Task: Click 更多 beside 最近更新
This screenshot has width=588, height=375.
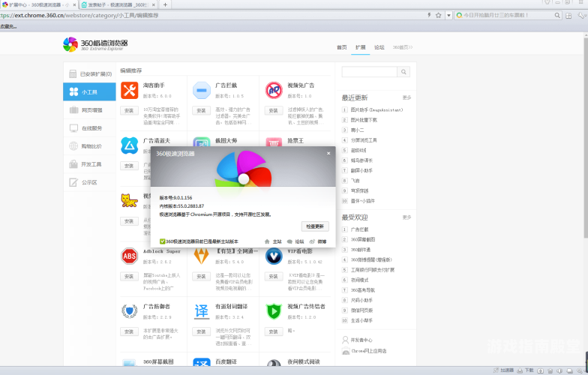Action: (x=406, y=97)
